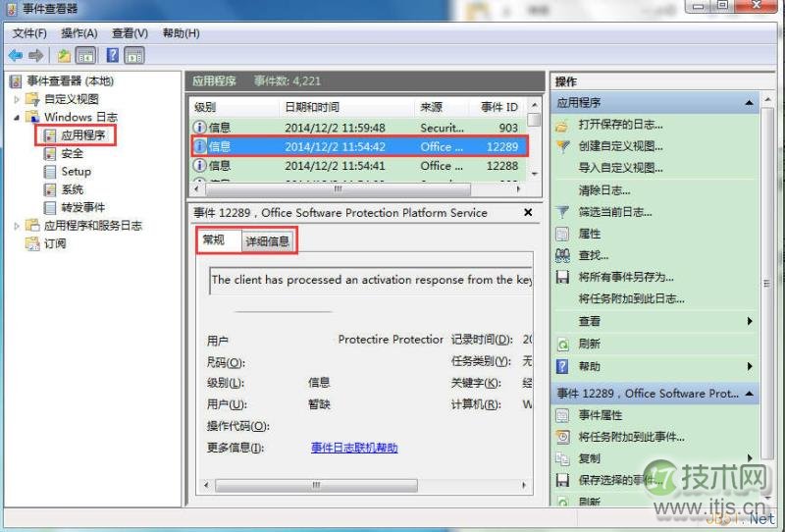The image size is (785, 532).
Task: Switch to the 详细信息 tab
Action: click(x=267, y=240)
